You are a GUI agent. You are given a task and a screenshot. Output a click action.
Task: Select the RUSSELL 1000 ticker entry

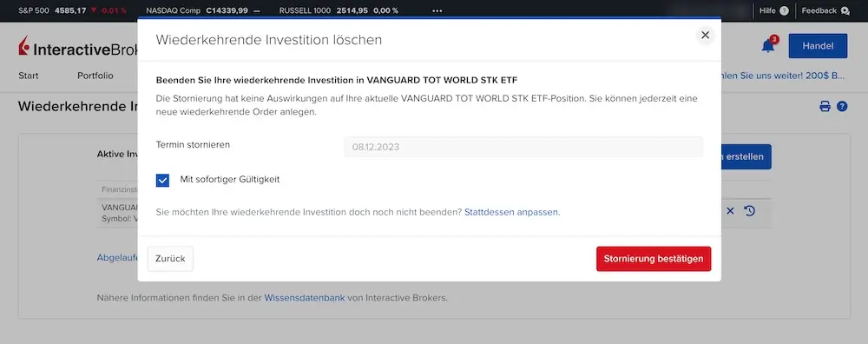[339, 10]
